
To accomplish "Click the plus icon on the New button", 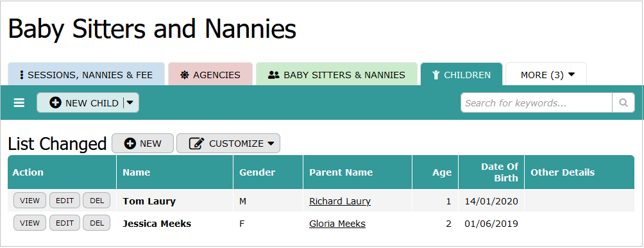I will click(130, 144).
